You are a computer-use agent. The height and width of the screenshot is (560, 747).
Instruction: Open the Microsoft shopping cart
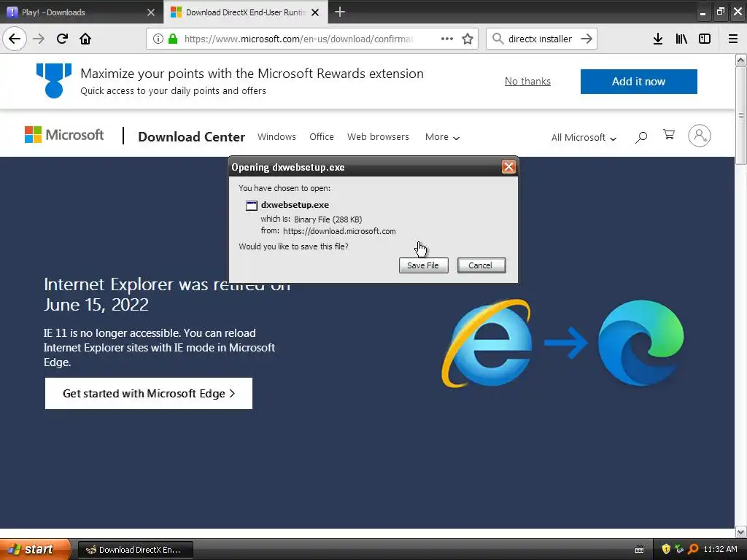coord(669,135)
